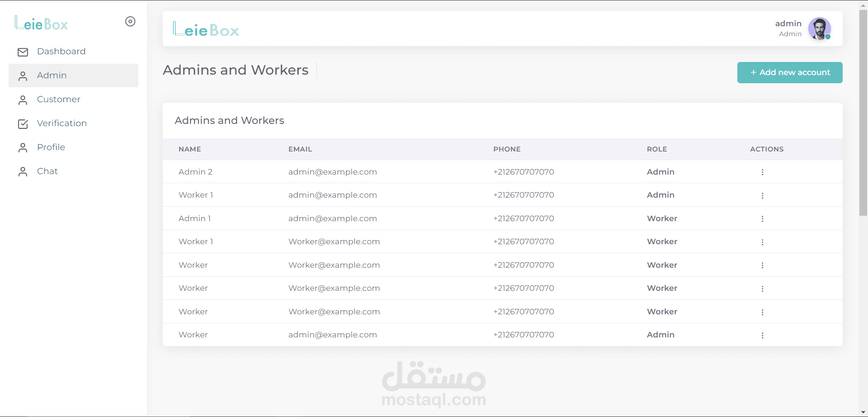The width and height of the screenshot is (868, 417).
Task: Click the email in the Admin 2 row
Action: pos(333,172)
